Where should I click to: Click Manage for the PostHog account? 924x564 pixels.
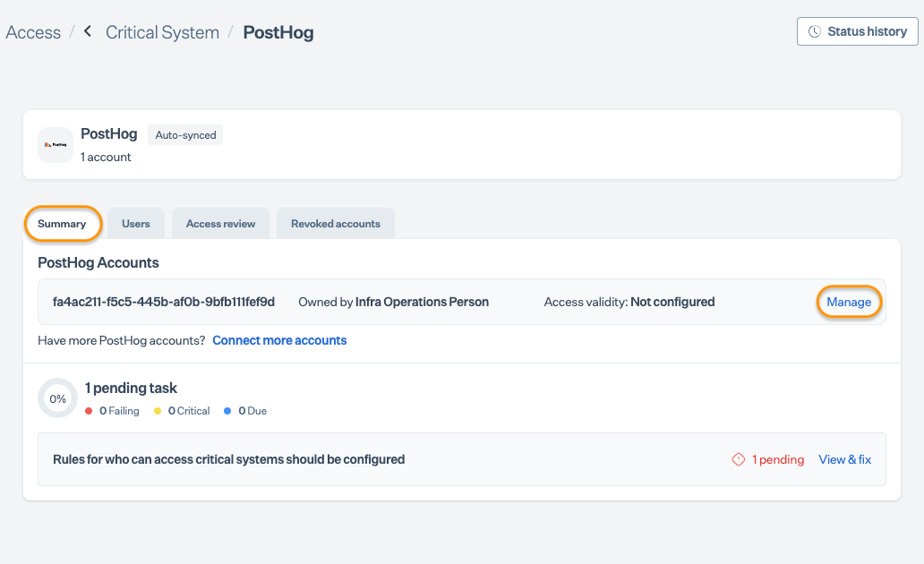[x=849, y=302]
